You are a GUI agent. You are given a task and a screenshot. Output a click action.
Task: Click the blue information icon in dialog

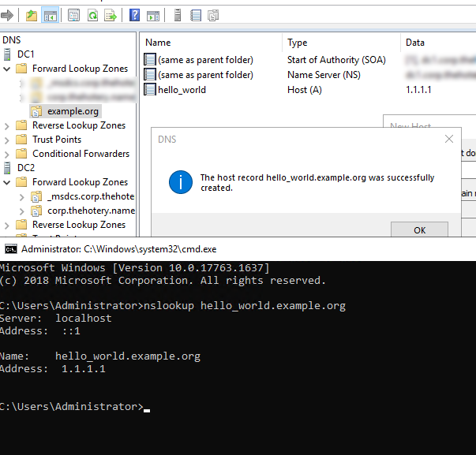181,182
